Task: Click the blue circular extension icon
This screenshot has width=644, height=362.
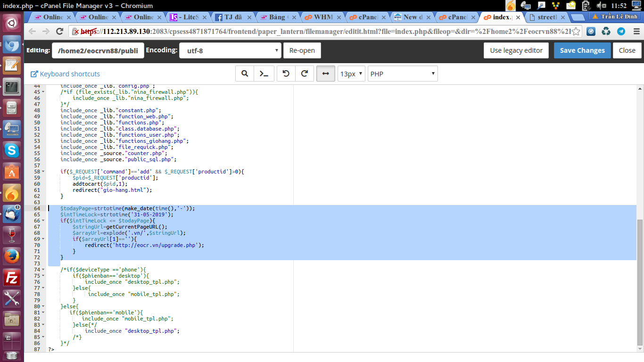Action: [x=591, y=32]
